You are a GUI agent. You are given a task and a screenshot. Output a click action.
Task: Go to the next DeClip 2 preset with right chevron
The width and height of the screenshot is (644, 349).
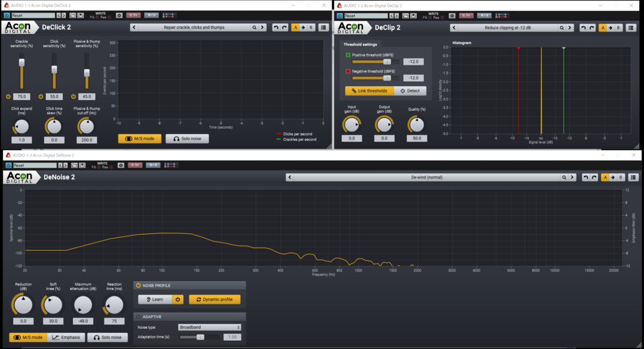[x=570, y=28]
